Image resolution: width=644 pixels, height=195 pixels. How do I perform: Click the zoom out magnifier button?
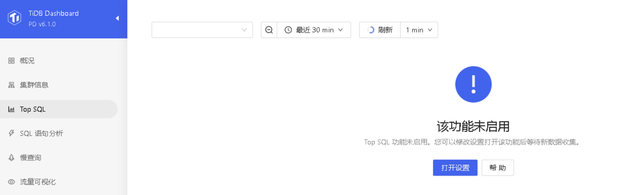coord(269,30)
